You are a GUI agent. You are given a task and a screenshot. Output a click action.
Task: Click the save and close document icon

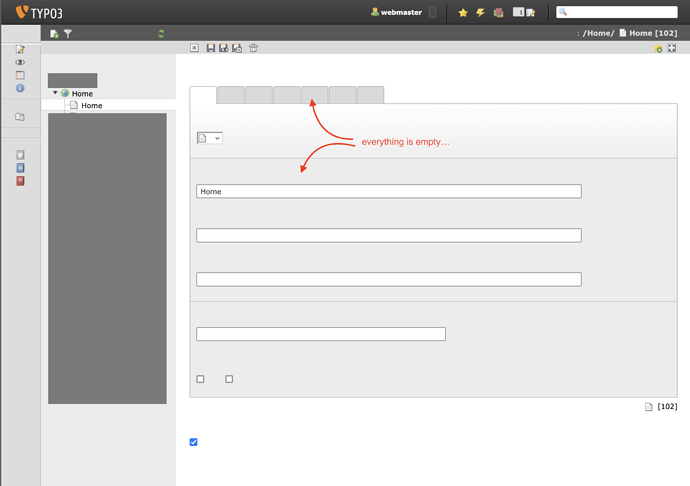(237, 48)
